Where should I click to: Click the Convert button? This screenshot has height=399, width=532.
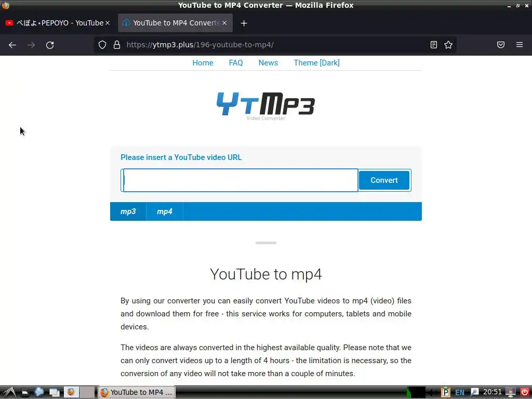pyautogui.click(x=384, y=180)
